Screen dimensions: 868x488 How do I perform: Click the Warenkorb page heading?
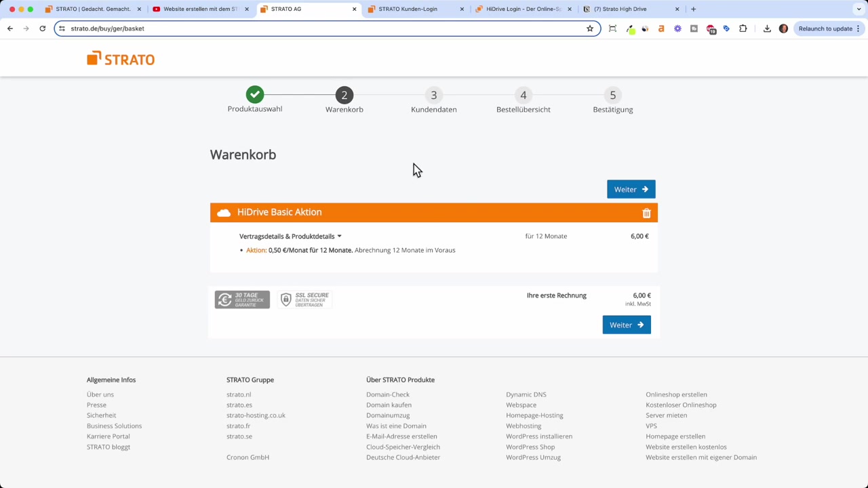[x=243, y=155]
